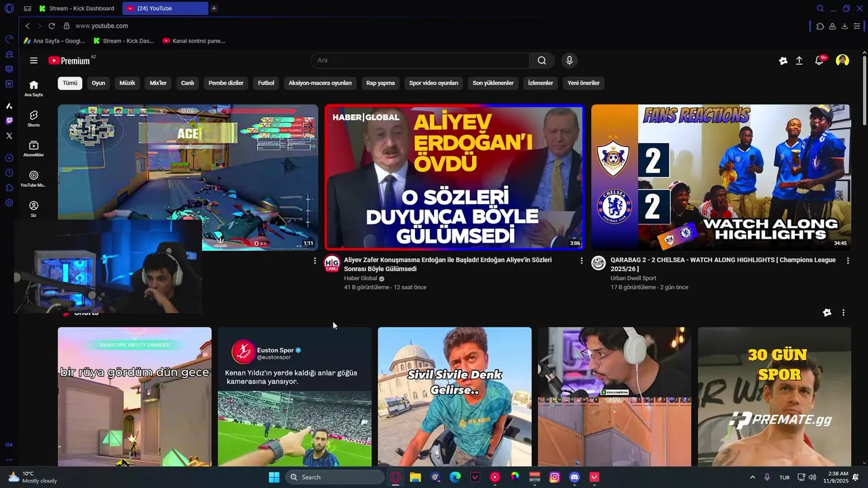Select the Tümü filter chip
Viewport: 868px width, 488px height.
[x=70, y=83]
